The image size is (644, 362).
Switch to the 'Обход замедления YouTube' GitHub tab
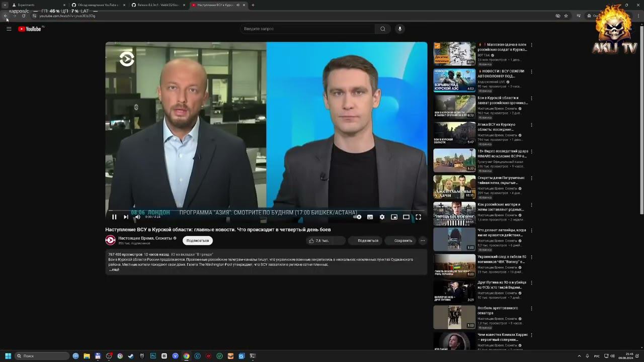[98, 5]
